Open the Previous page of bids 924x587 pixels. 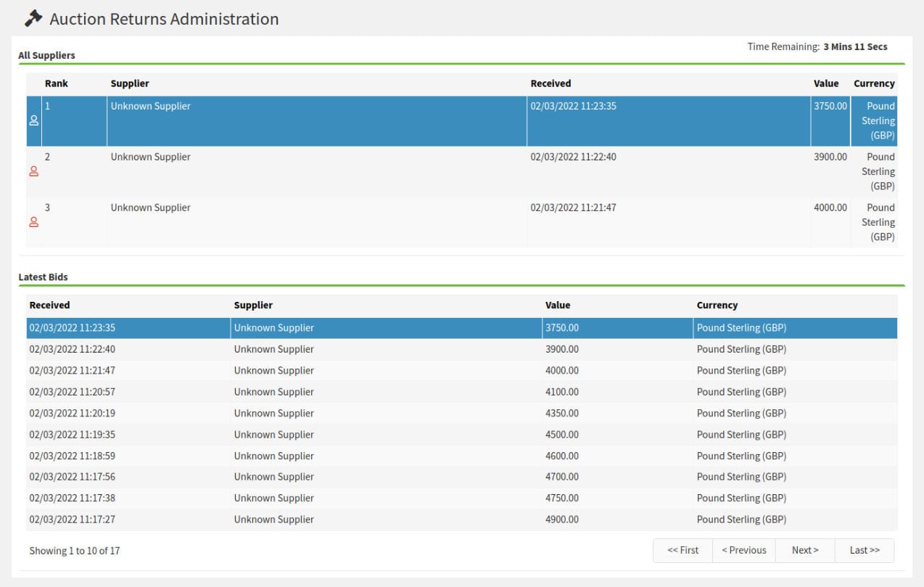(x=743, y=550)
